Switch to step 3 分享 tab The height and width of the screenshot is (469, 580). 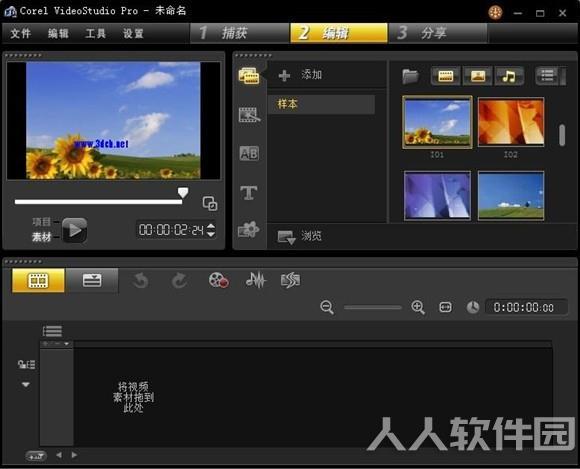(438, 33)
